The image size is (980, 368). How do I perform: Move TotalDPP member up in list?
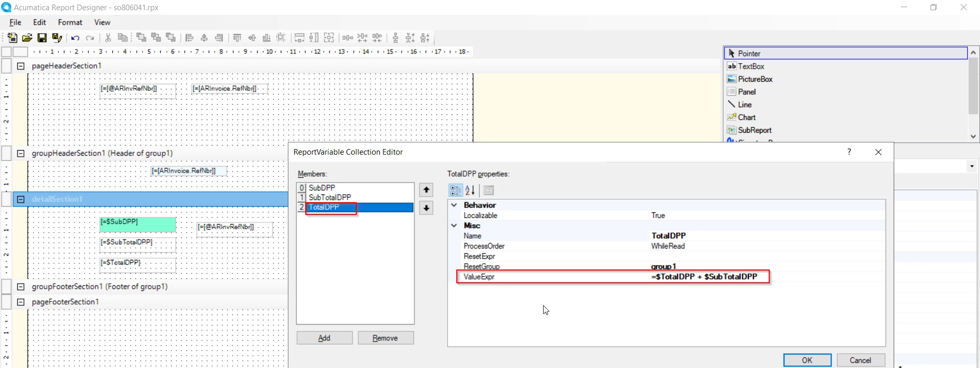point(426,190)
